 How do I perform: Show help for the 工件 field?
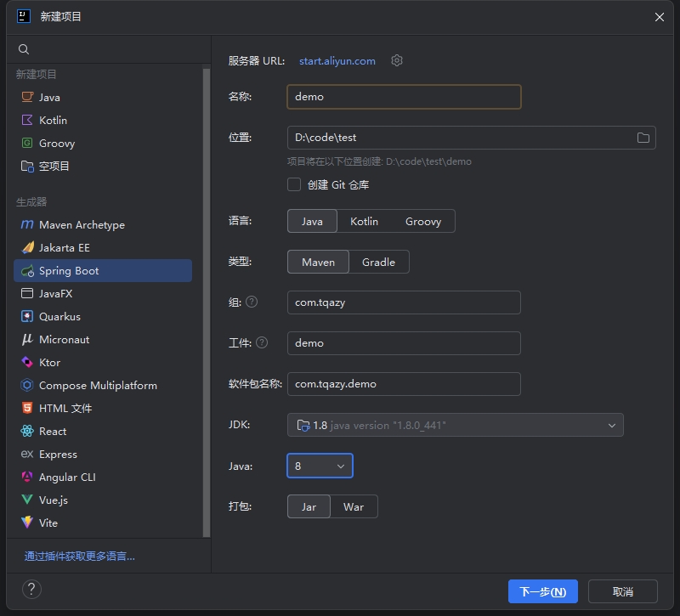point(262,343)
